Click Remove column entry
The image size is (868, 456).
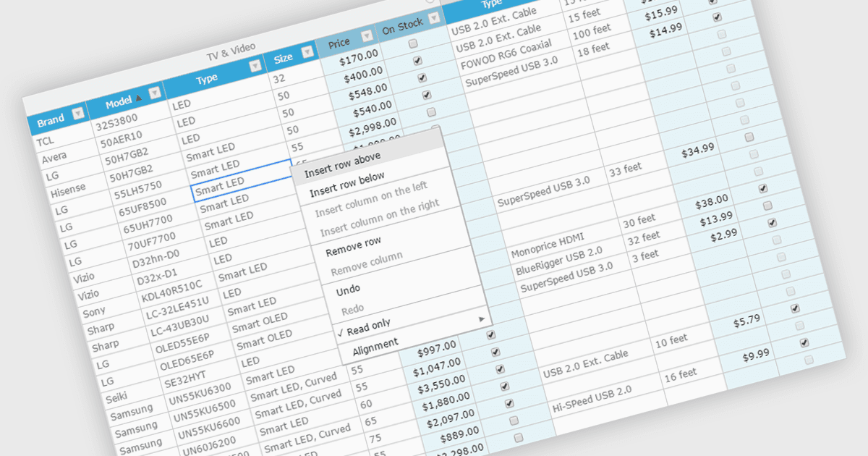click(x=367, y=266)
